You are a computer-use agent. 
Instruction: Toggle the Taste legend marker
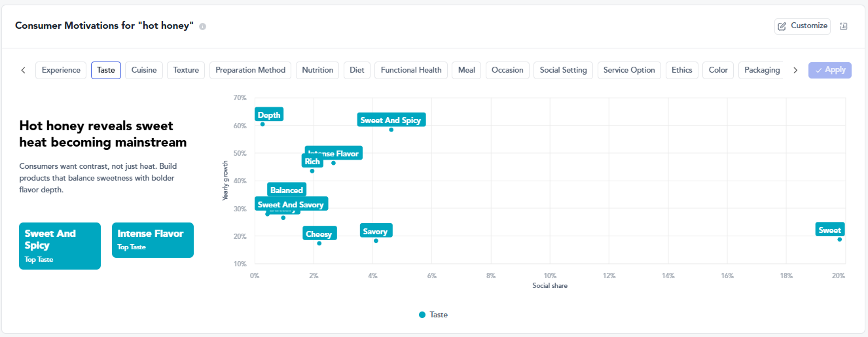click(x=422, y=315)
